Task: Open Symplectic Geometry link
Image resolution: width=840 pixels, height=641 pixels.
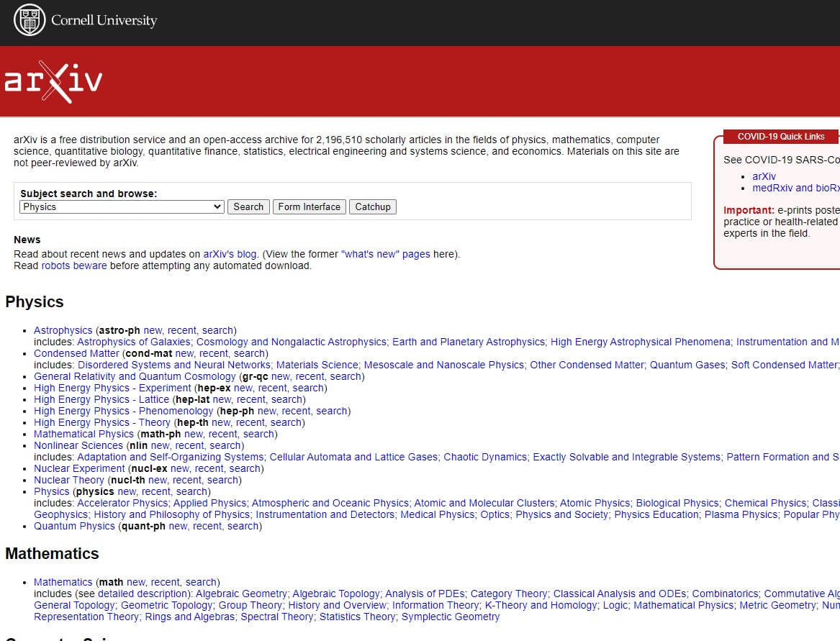Action: pos(451,617)
